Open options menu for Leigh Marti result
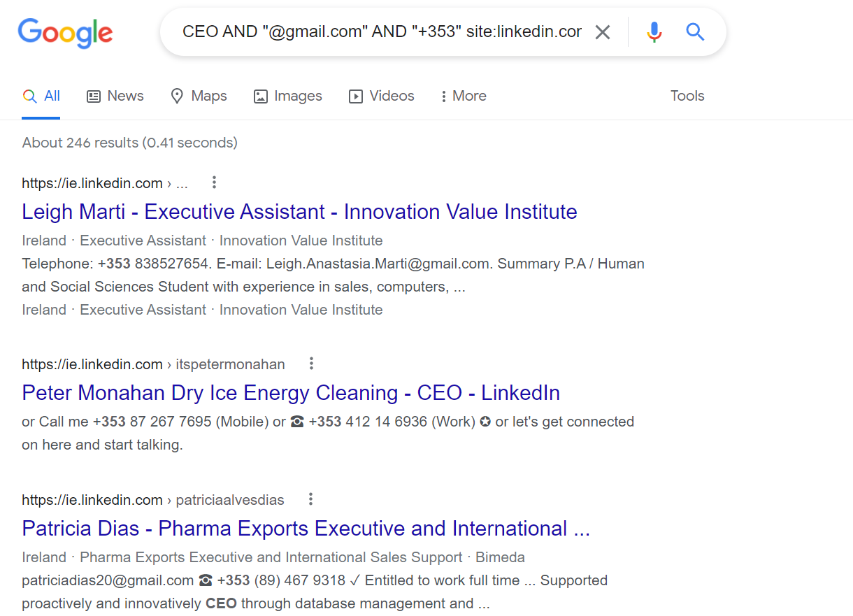This screenshot has width=853, height=616. click(214, 183)
